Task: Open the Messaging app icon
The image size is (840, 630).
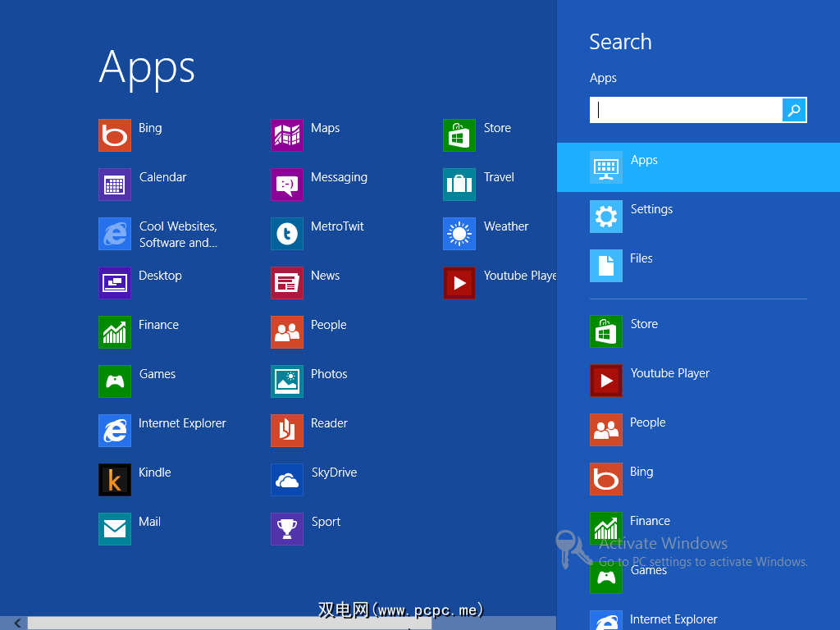Action: (287, 185)
